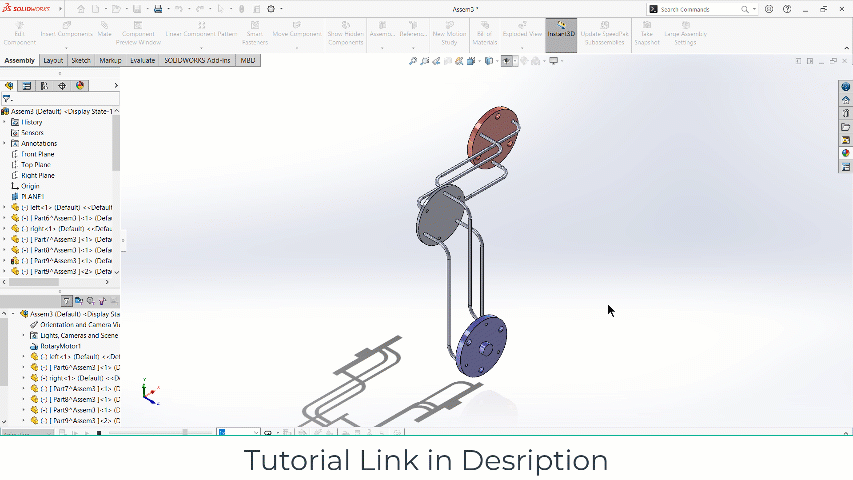
Task: Select the Sketch ribbon tab
Action: point(81,60)
